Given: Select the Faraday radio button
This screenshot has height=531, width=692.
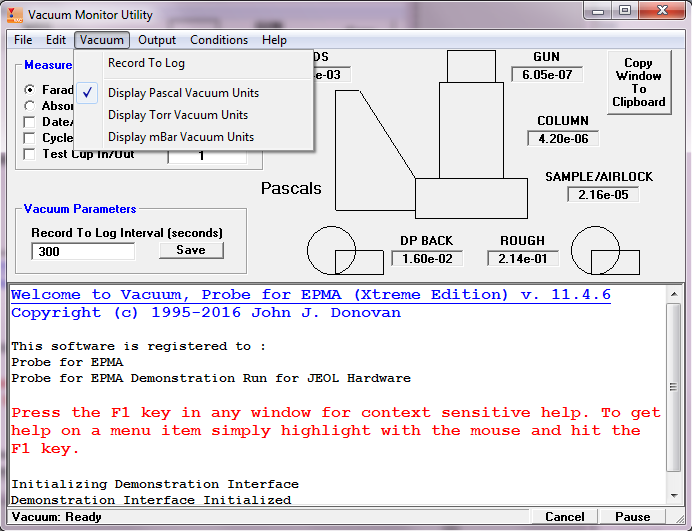Looking at the screenshot, I should pos(30,89).
